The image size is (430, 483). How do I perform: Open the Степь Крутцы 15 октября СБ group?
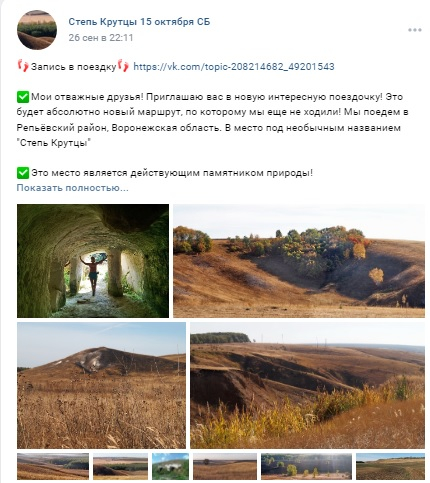tap(139, 22)
